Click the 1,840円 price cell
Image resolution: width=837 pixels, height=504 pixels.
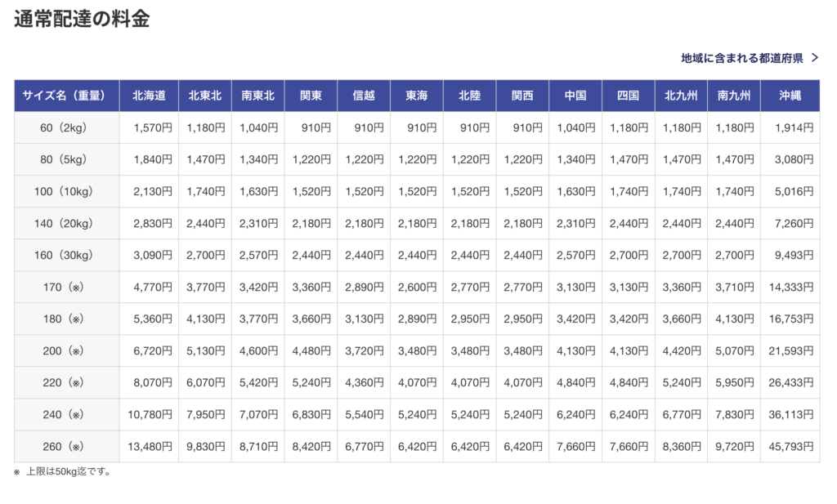149,159
